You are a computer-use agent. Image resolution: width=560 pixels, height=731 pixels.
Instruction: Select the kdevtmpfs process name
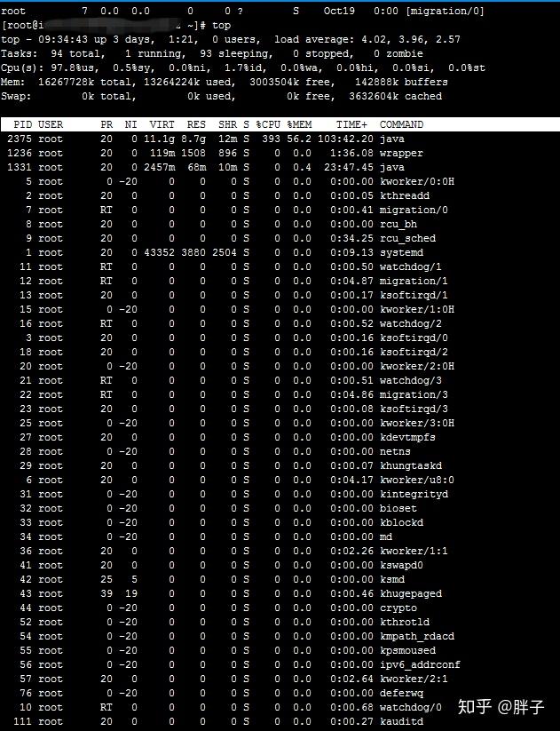407,437
